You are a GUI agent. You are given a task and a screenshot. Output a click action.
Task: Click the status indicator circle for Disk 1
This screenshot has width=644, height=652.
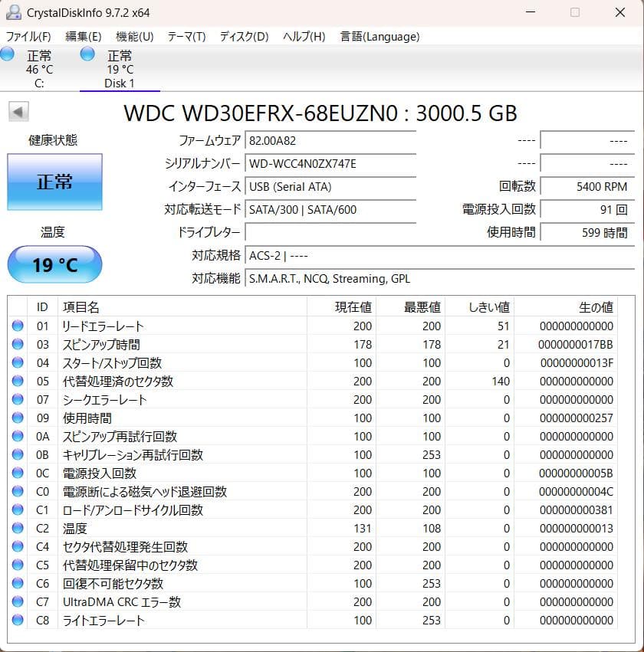(x=87, y=54)
